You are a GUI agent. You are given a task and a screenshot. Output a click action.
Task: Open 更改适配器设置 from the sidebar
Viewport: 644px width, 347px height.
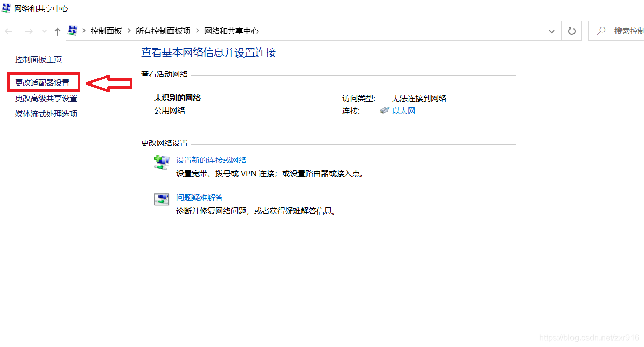tap(44, 82)
